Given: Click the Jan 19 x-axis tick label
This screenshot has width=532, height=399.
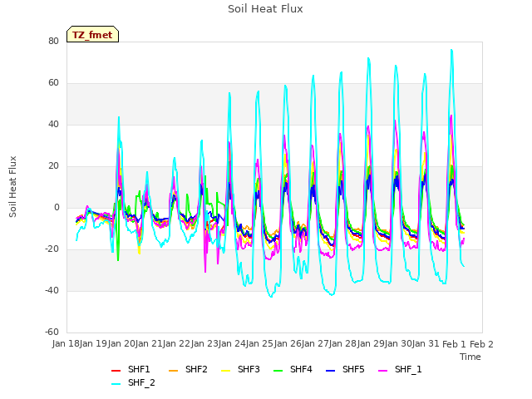Looking at the screenshot, I should (x=94, y=343).
